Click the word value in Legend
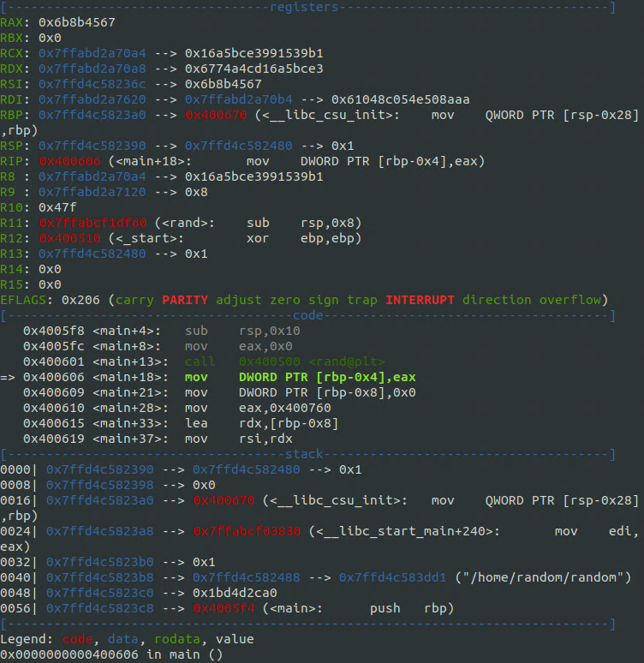This screenshot has width=644, height=663. point(235,639)
